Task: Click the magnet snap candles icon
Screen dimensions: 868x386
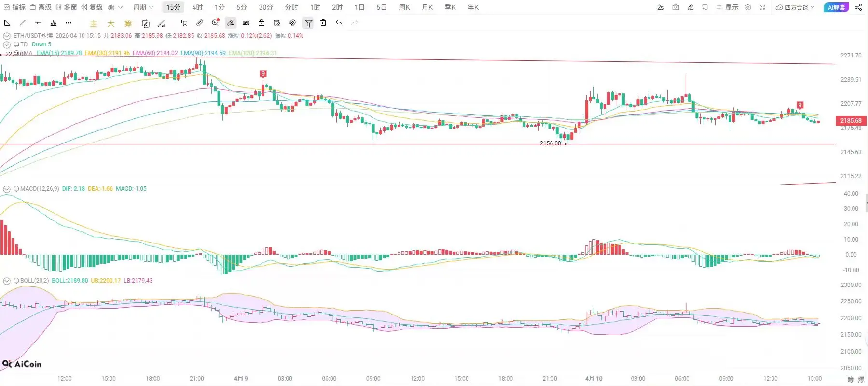Action: pyautogui.click(x=246, y=23)
